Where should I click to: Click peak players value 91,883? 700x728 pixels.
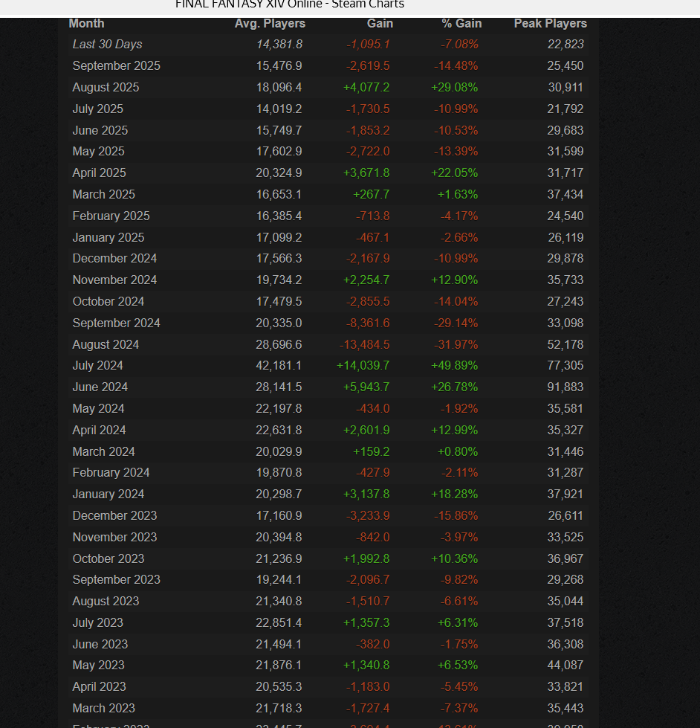(x=565, y=387)
